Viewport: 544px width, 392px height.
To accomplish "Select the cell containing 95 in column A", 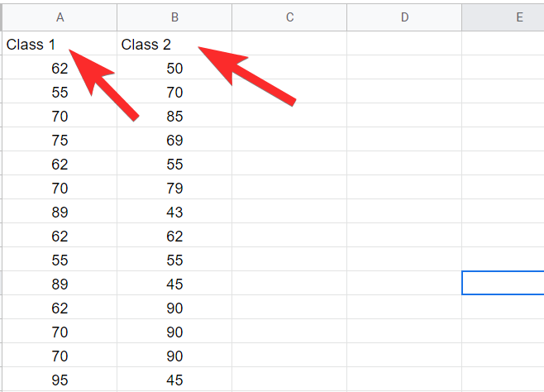I will click(60, 380).
